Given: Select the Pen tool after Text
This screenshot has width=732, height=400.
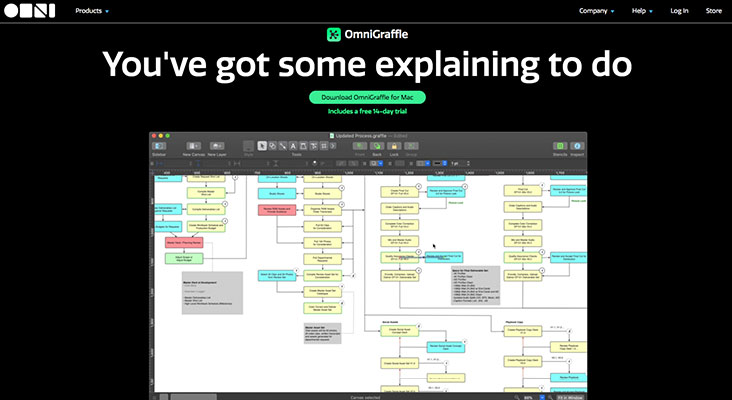Looking at the screenshot, I should point(303,146).
